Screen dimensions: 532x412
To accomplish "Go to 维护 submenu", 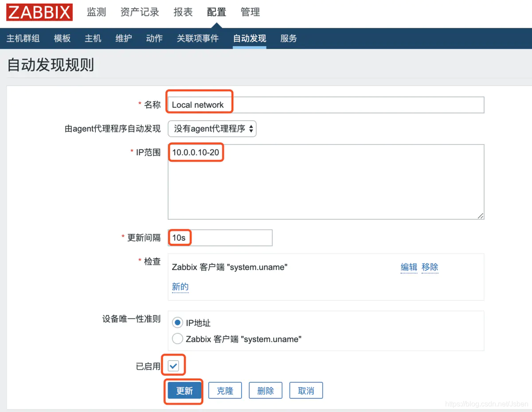I will 124,39.
